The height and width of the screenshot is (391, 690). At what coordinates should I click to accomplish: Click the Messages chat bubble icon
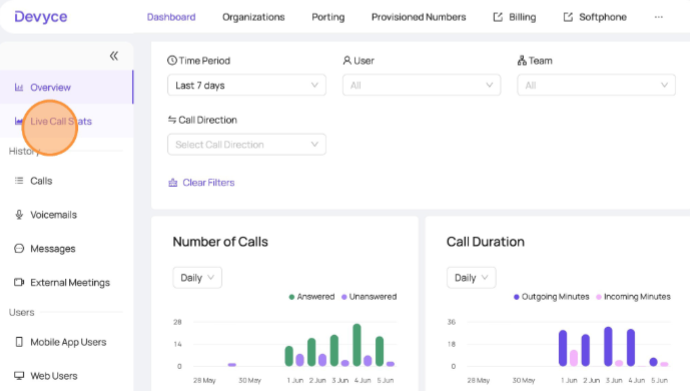click(19, 248)
